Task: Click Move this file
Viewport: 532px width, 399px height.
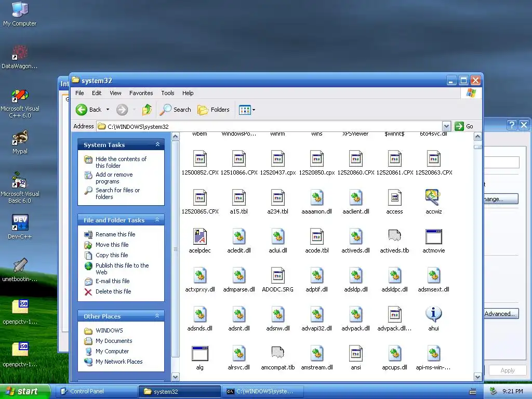Action: (x=112, y=245)
